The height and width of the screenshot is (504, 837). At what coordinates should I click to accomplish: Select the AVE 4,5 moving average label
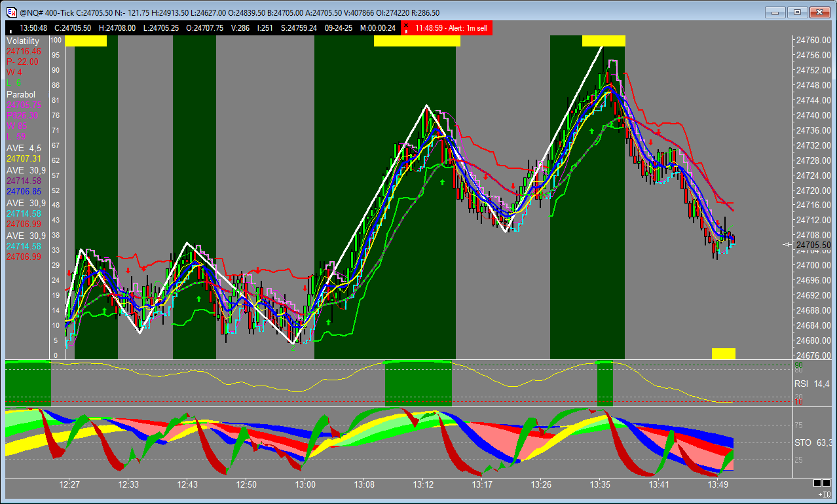pyautogui.click(x=24, y=148)
